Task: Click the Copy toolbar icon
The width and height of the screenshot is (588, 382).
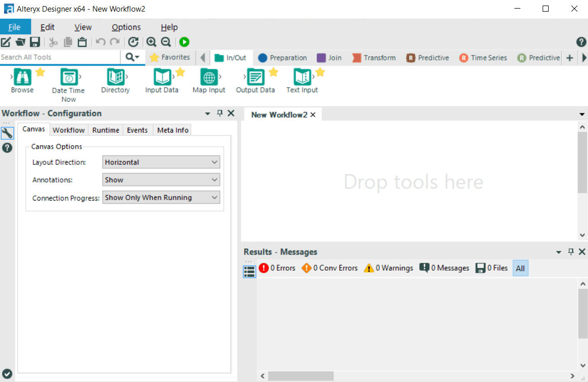Action: click(x=68, y=42)
